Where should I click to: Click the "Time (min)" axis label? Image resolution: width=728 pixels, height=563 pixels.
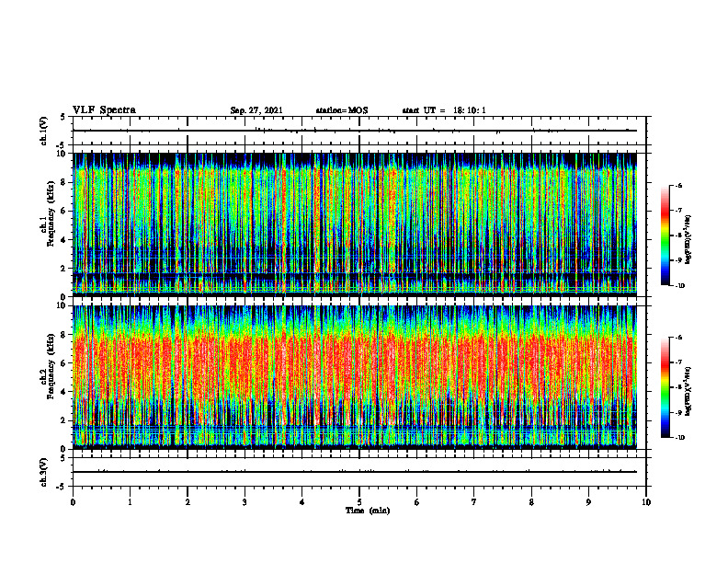[x=368, y=511]
